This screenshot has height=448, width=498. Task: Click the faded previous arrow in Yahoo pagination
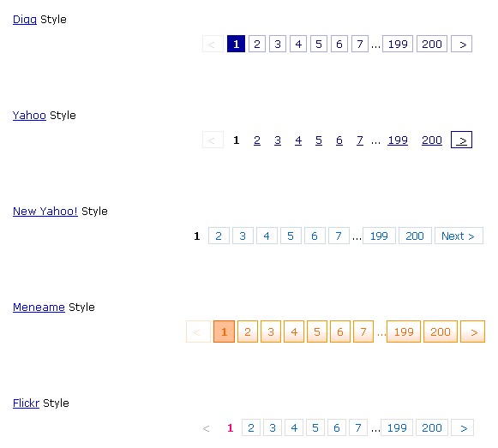213,140
